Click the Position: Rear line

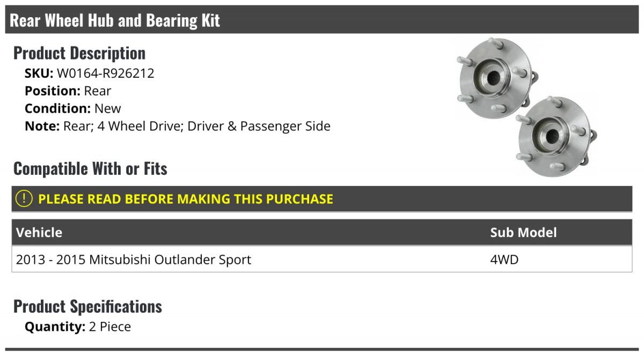coord(68,91)
